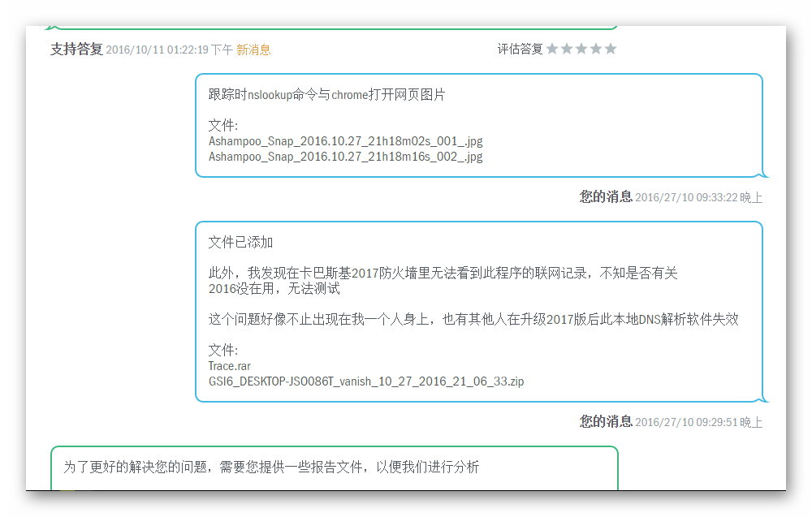Open GSI6_DESKTOP-JSO086T_vanish zip attachment

tap(366, 381)
